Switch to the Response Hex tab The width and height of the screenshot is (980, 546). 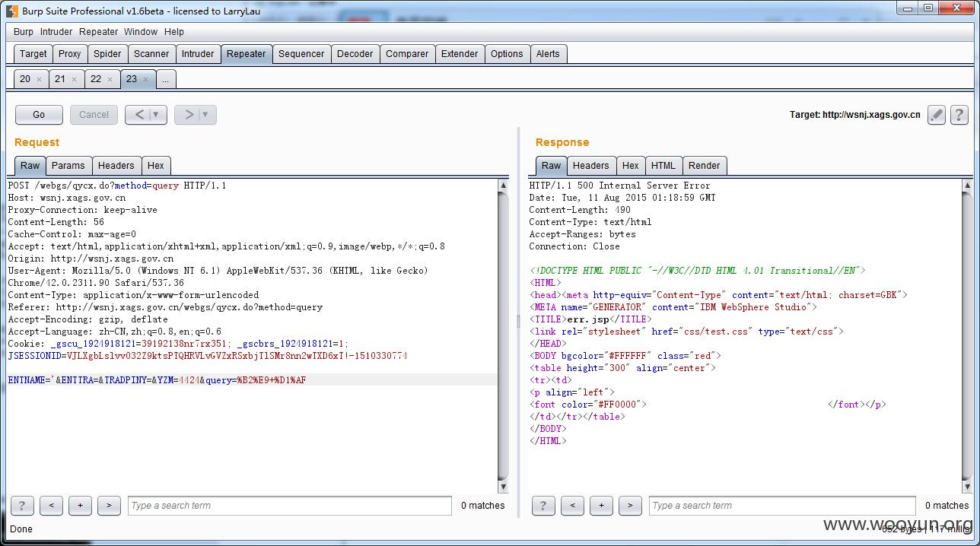tap(631, 166)
